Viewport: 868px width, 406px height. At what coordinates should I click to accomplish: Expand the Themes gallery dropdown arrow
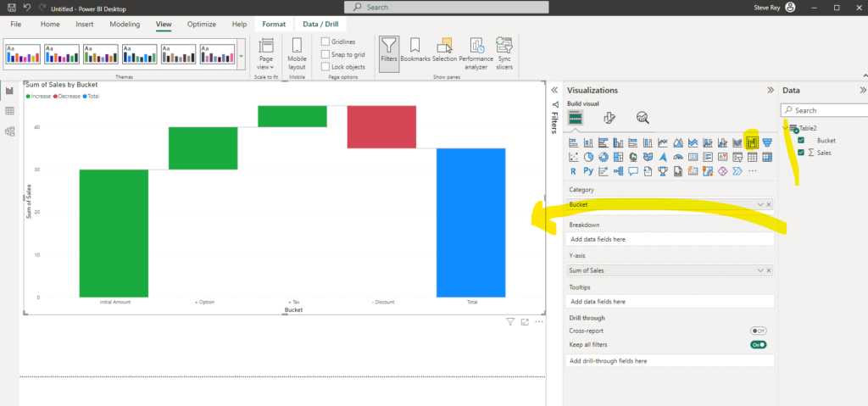click(242, 55)
